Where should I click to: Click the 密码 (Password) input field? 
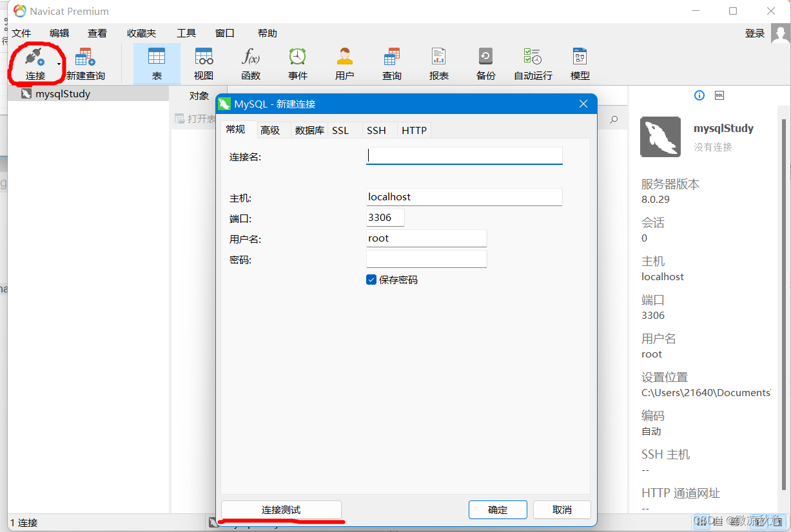pos(426,259)
